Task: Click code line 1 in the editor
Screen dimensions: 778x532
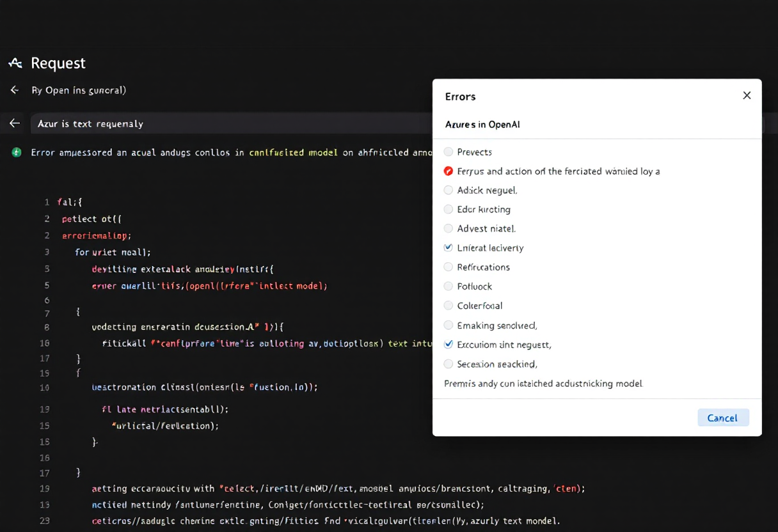Action: [70, 202]
